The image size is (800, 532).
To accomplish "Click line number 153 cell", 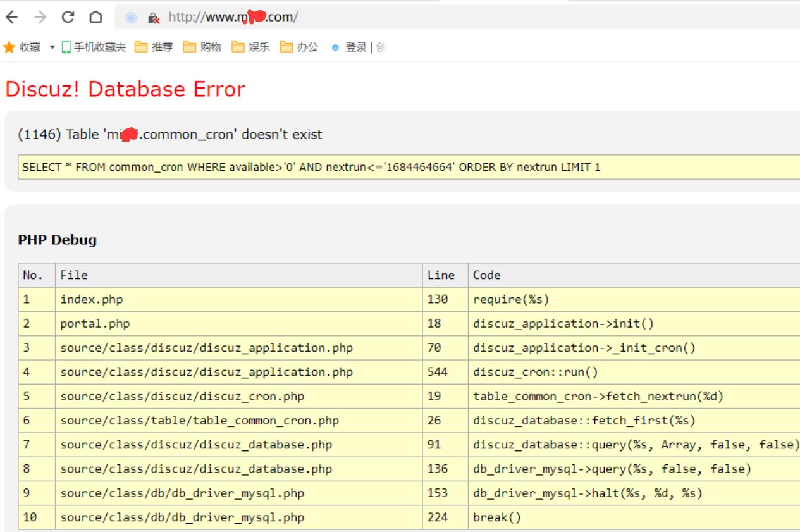I will (x=445, y=493).
